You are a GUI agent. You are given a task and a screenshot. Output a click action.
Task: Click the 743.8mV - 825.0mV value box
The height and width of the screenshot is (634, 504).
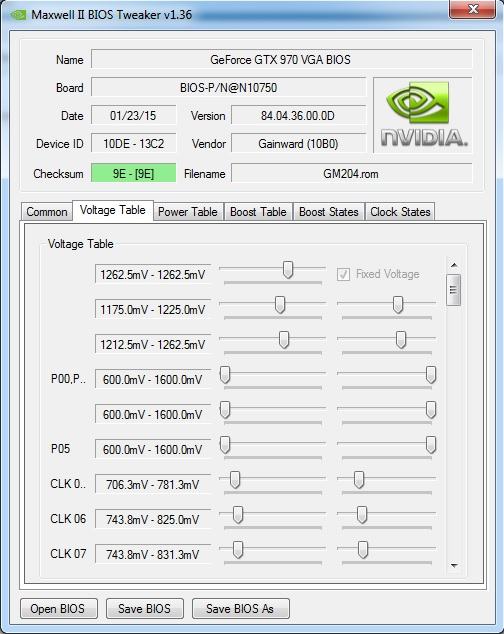pos(153,520)
